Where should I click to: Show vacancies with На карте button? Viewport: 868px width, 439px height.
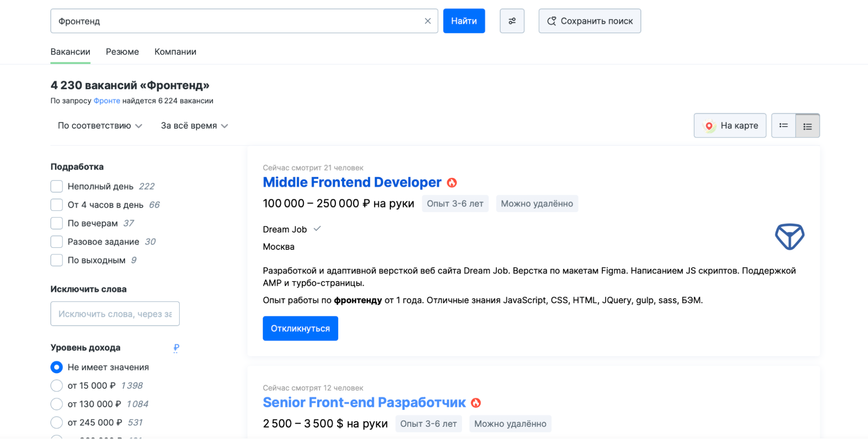pyautogui.click(x=729, y=126)
